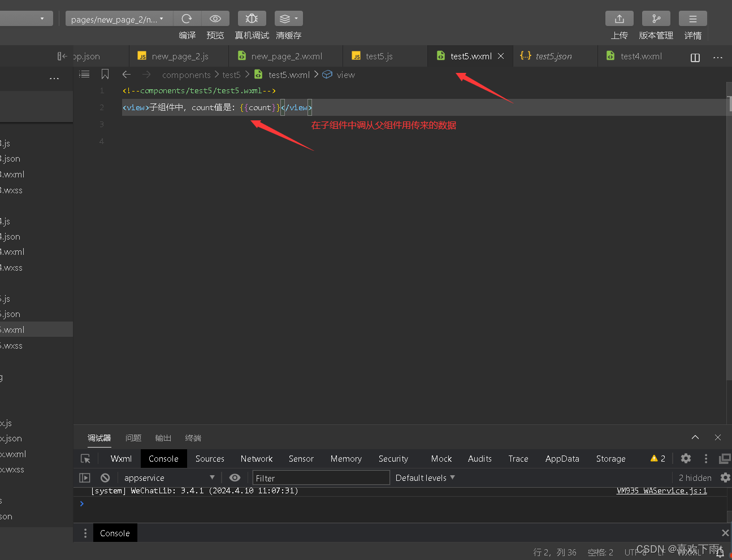The height and width of the screenshot is (560, 732).
Task: Click the compile refresh icon
Action: tap(187, 19)
